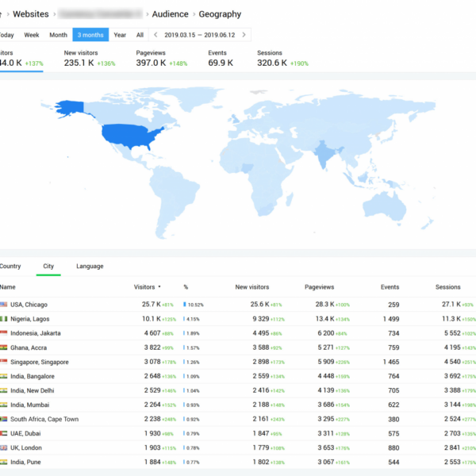This screenshot has width=476, height=476.
Task: Click the India flag beside Bangalore
Action: click(x=4, y=376)
